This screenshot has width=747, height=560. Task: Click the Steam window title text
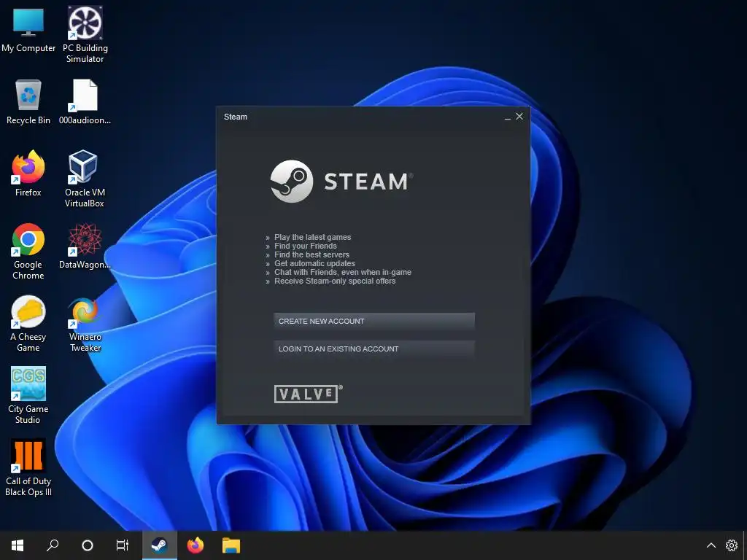pos(236,117)
